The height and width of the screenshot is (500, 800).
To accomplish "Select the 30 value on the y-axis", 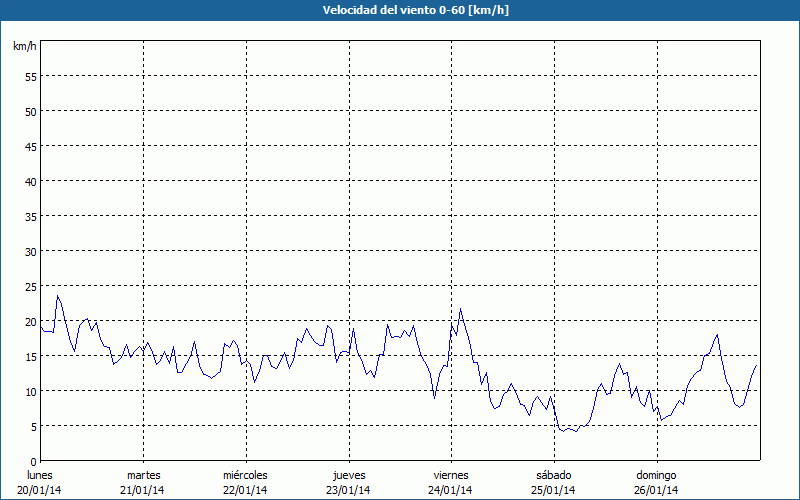I will [x=30, y=251].
